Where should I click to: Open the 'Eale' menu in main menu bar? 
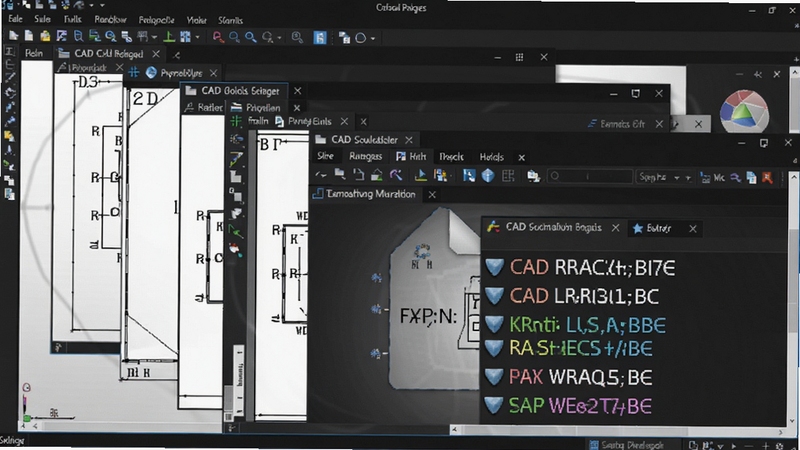click(15, 19)
